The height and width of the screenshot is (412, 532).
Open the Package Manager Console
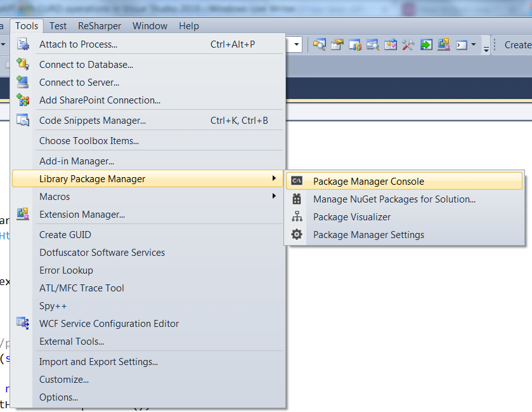pyautogui.click(x=368, y=182)
